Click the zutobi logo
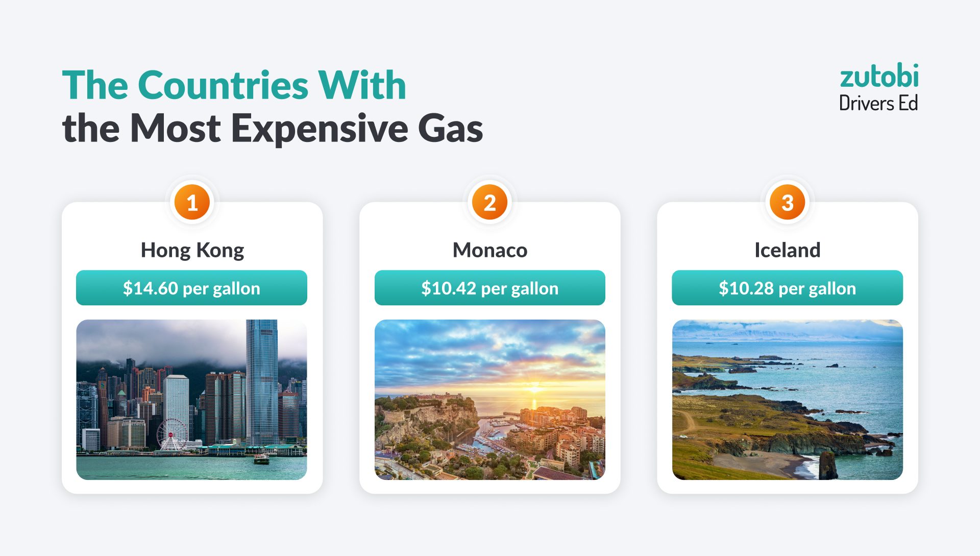 click(x=879, y=77)
